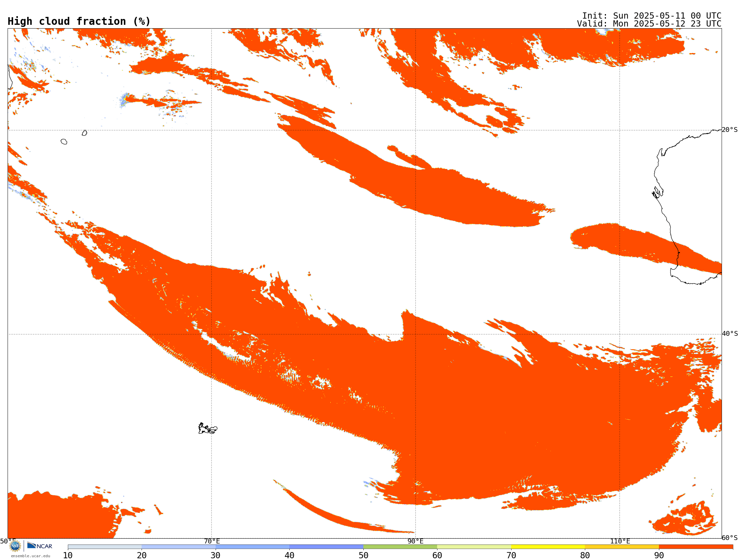Click the NSF logo icon
Image resolution: width=744 pixels, height=560 pixels.
(15, 546)
